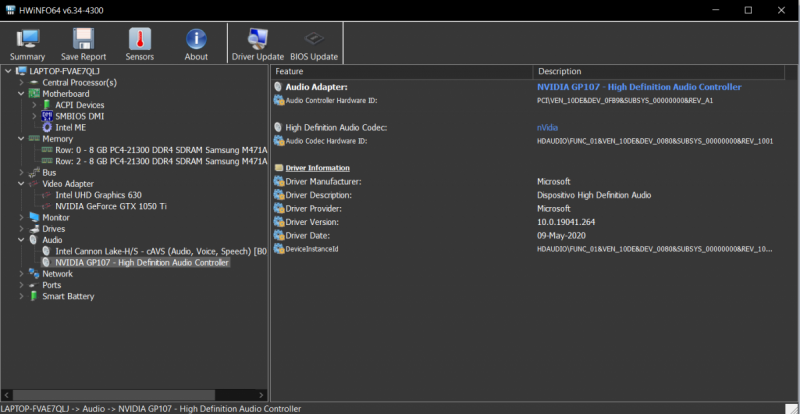Select Intel ME in the tree
The width and height of the screenshot is (800, 414).
coord(70,127)
